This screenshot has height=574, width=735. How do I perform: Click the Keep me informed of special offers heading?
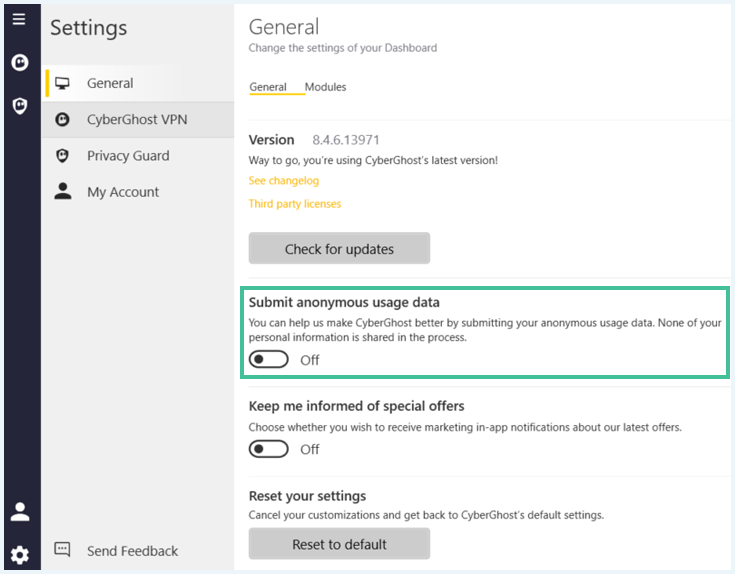pyautogui.click(x=356, y=406)
